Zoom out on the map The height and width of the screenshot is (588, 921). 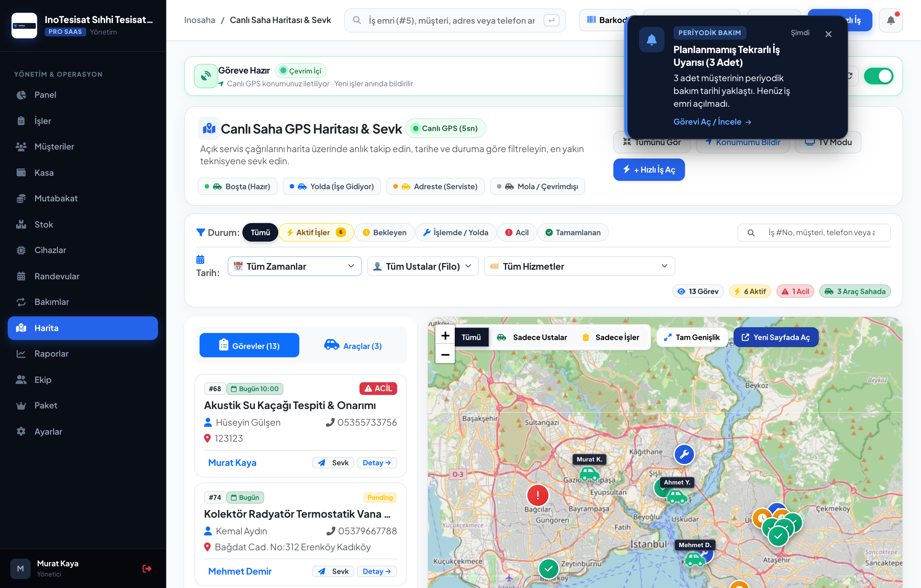click(x=445, y=354)
